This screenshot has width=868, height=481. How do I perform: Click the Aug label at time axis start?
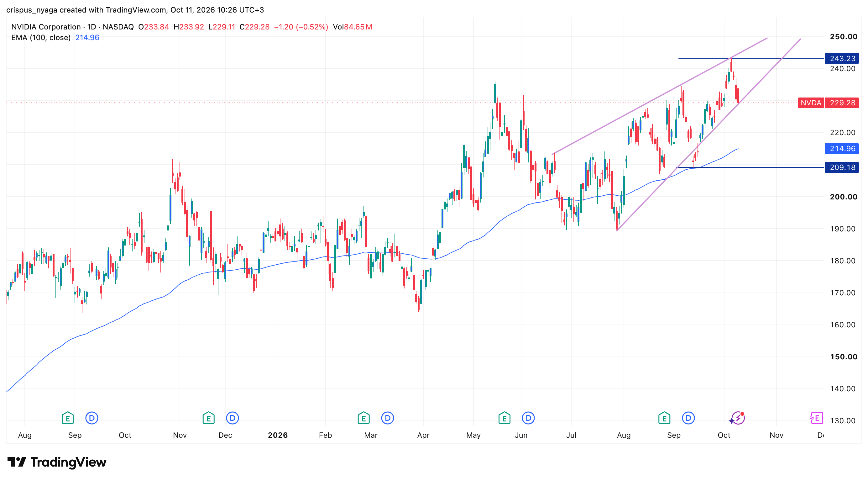[24, 435]
